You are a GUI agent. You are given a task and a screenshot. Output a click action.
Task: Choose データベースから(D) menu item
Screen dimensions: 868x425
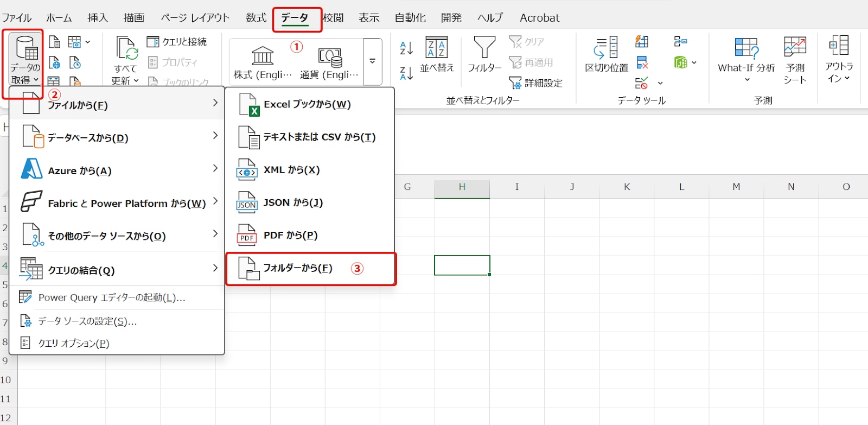[117, 137]
